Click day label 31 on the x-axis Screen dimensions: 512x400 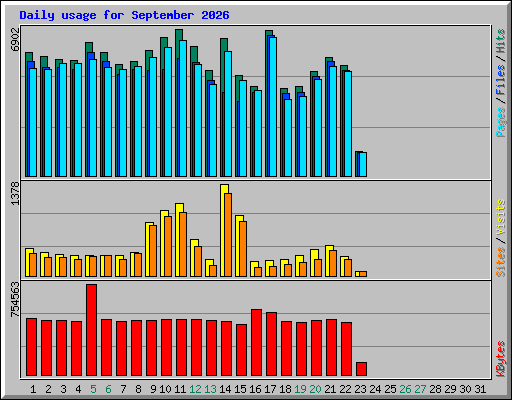480,389
